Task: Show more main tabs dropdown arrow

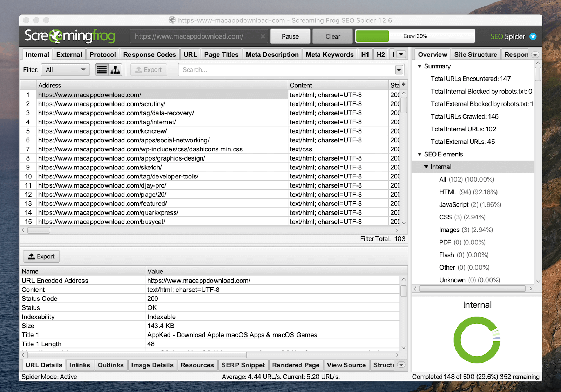Action: tap(401, 54)
